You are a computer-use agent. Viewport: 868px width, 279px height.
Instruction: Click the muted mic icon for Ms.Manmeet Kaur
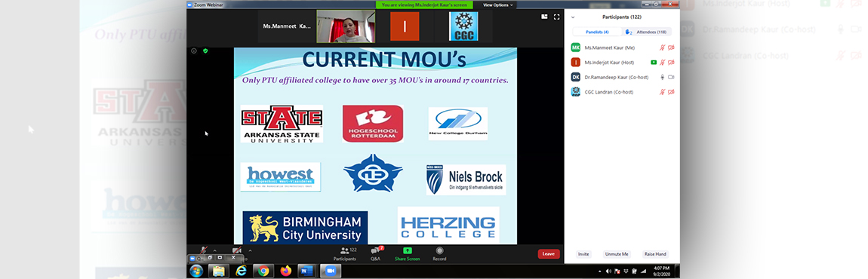tap(662, 48)
